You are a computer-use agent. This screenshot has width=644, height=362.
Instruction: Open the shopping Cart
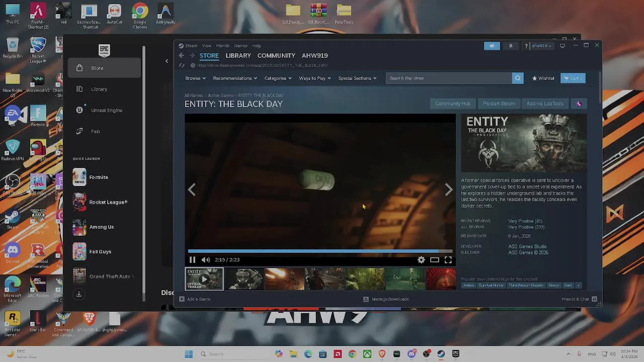point(573,78)
